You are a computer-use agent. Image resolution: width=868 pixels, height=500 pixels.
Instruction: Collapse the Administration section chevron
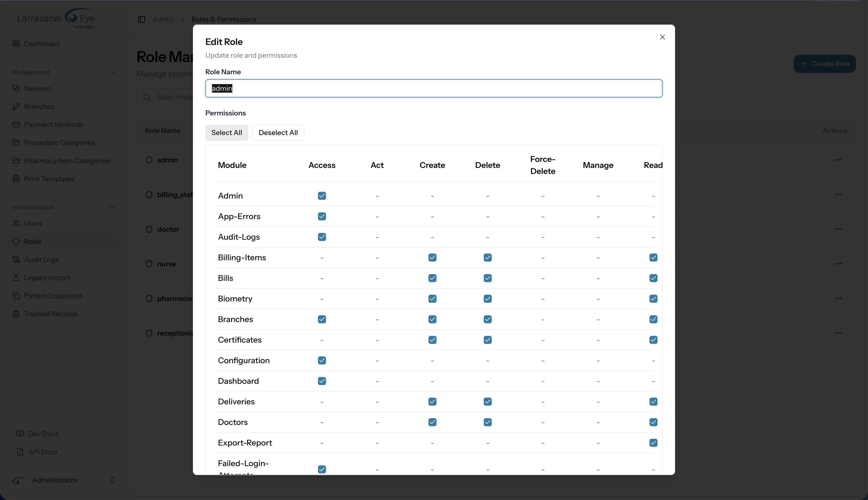tap(112, 207)
